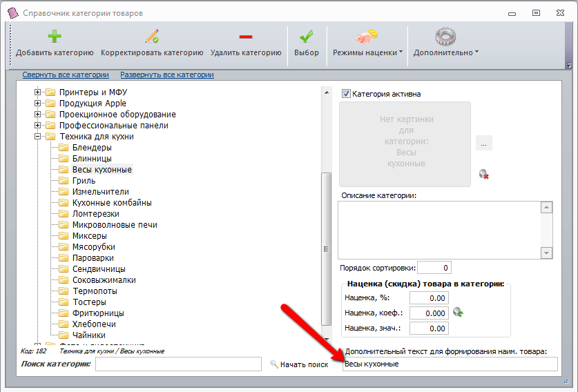Collapse Техника для кухни node

click(37, 137)
